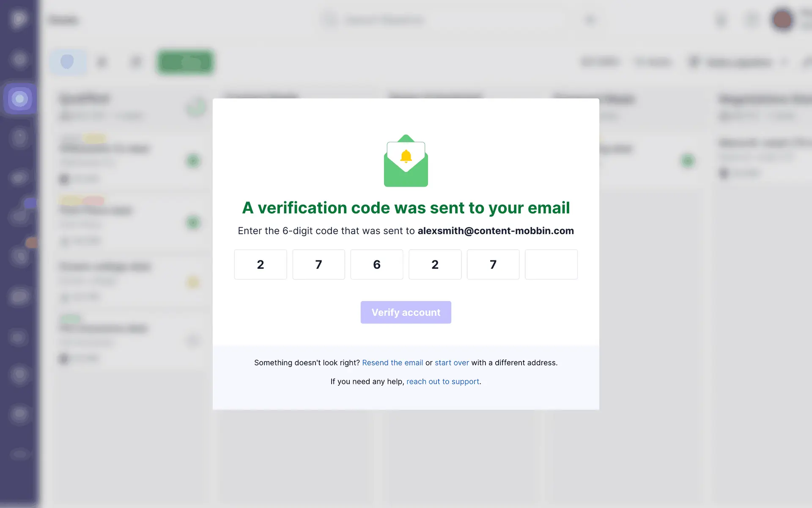Screen dimensions: 812x508
Task: Click the fourth verification digit field
Action: 435,265
